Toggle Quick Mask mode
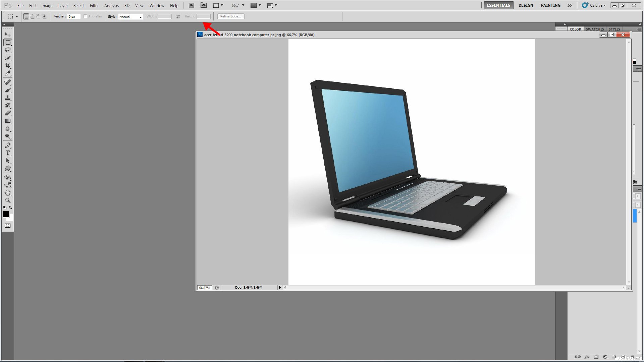This screenshot has height=362, width=644. pyautogui.click(x=8, y=226)
